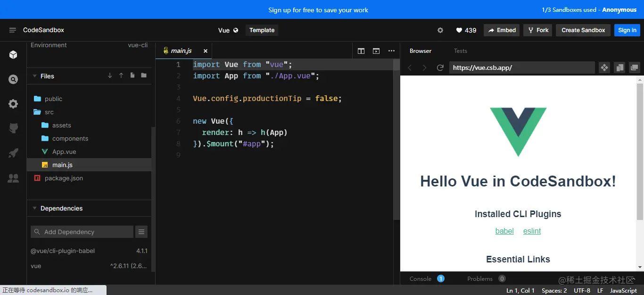The width and height of the screenshot is (644, 295).
Task: Click Sign up for free banner
Action: click(x=318, y=10)
